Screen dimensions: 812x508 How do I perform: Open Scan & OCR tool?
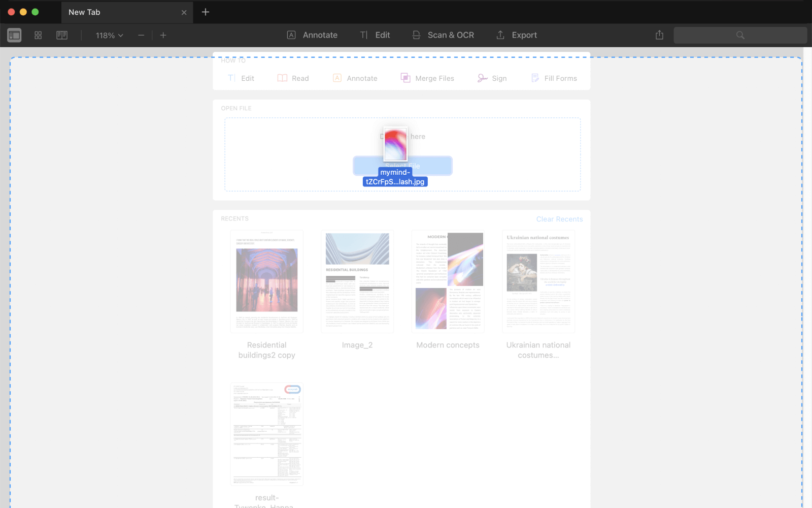[443, 35]
